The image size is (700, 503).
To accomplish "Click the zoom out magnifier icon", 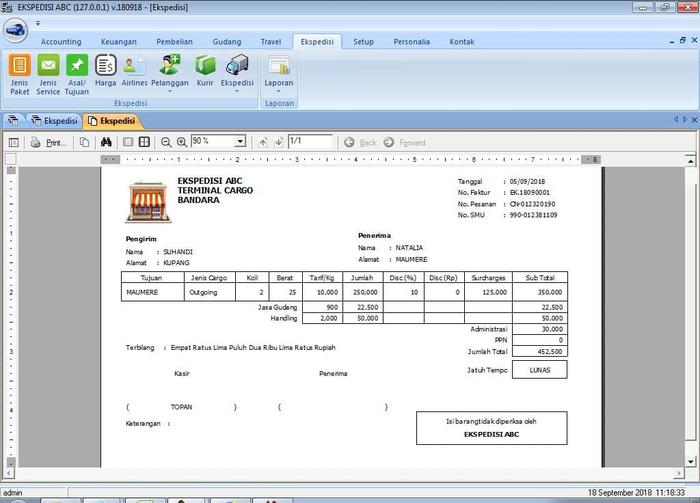I will (166, 142).
